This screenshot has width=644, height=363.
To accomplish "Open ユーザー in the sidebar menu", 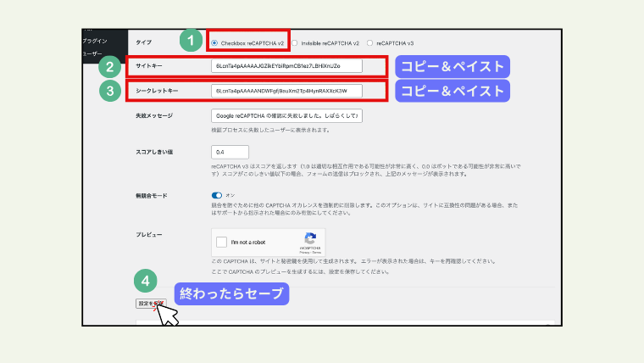I will coord(92,53).
